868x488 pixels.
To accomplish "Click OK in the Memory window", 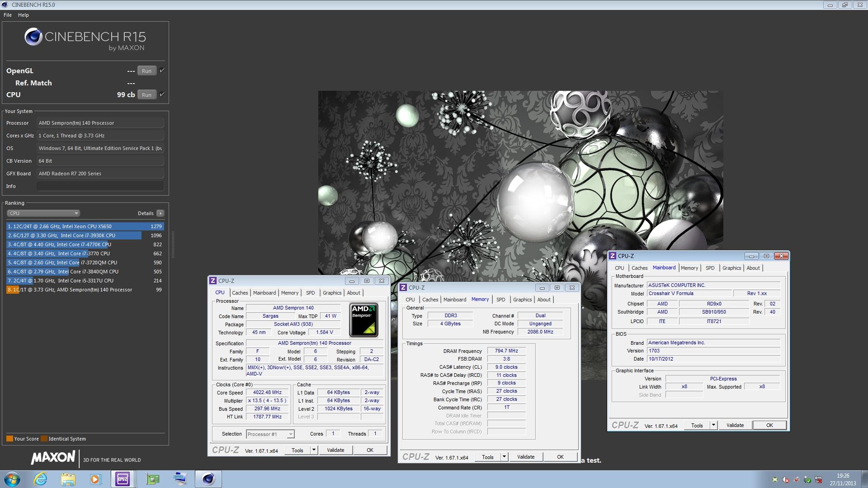I will tap(560, 457).
